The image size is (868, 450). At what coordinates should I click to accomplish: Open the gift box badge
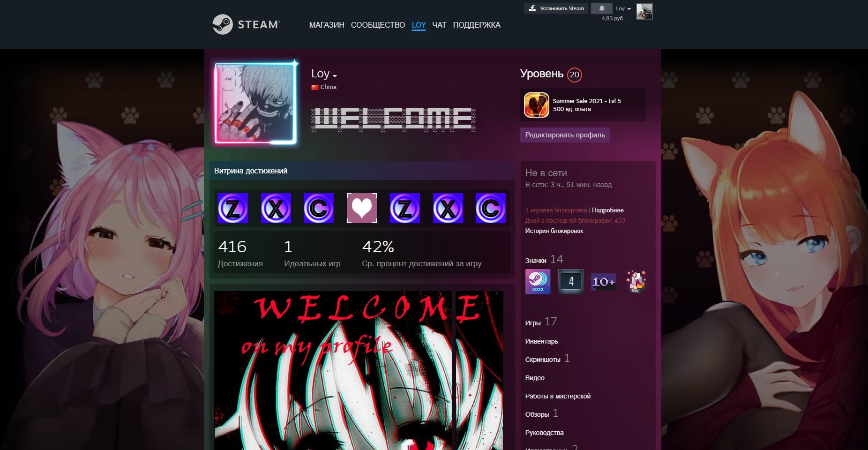click(636, 282)
